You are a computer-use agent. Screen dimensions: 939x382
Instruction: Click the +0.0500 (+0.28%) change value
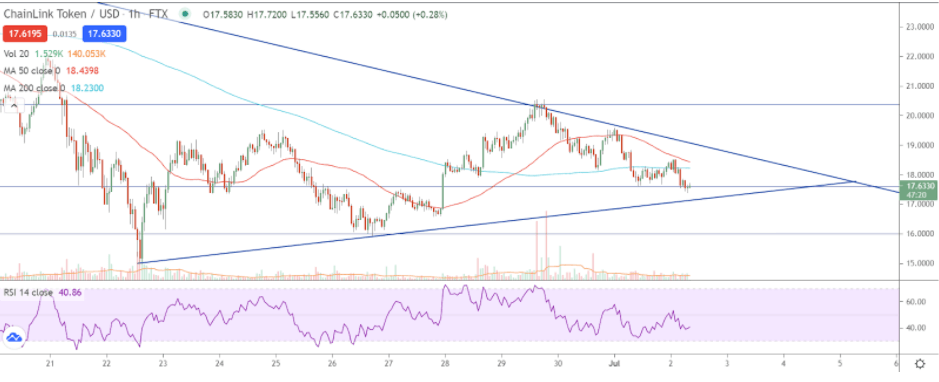point(411,14)
